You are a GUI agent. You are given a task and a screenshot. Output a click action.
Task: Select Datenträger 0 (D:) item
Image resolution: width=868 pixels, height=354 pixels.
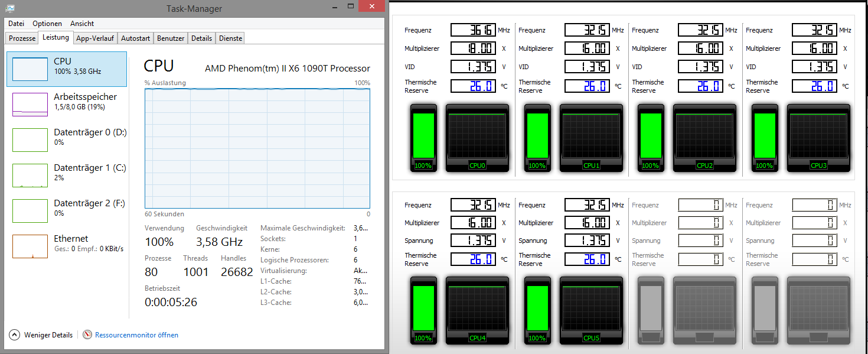click(x=67, y=140)
